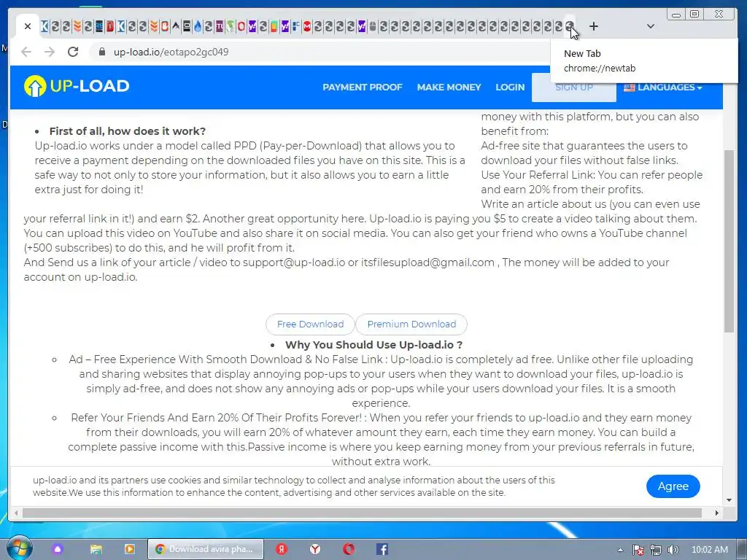Select the Chrome 'Download avira pha...' taskbar button

click(x=205, y=549)
